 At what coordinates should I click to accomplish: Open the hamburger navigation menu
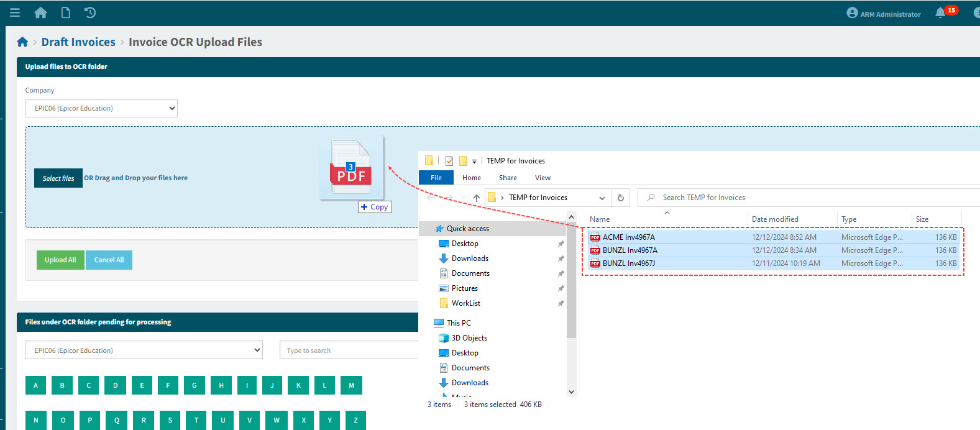pyautogui.click(x=15, y=12)
